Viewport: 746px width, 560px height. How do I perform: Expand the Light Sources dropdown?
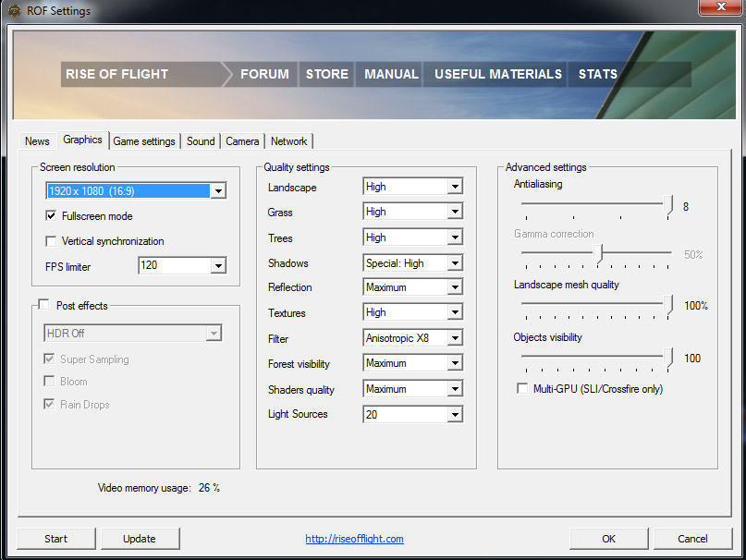coord(412,414)
